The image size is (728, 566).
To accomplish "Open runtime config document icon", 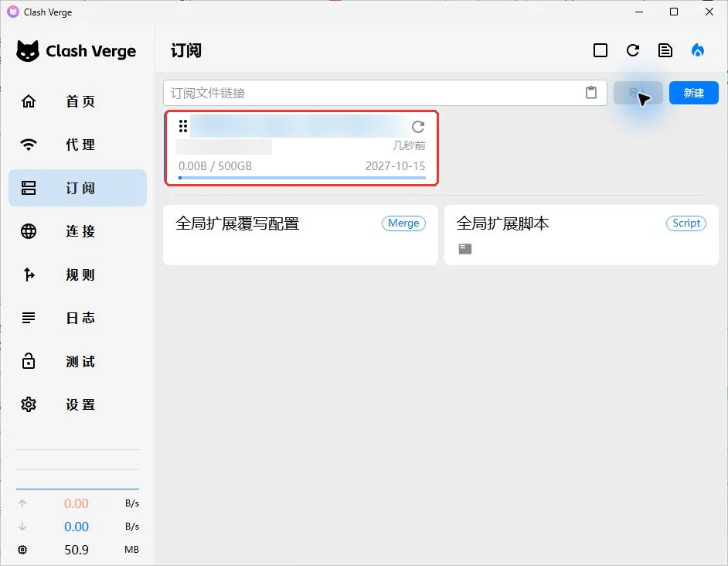I will pos(665,50).
